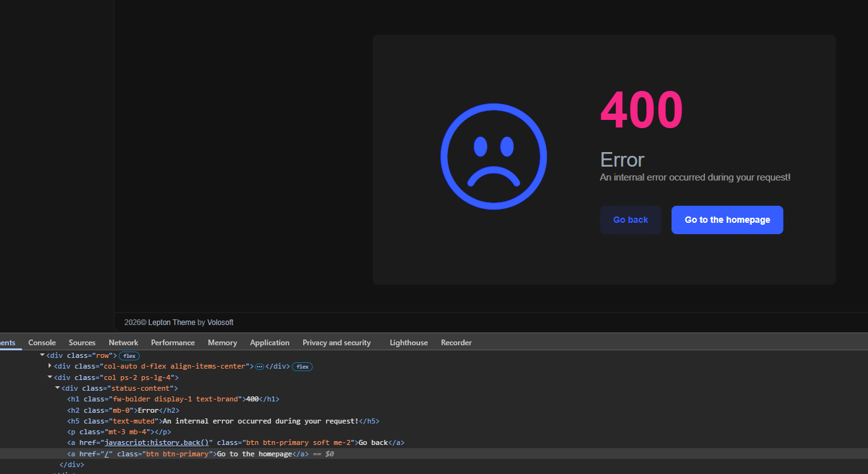Viewport: 868px width, 474px height.
Task: Open the Sources panel tab
Action: [82, 343]
